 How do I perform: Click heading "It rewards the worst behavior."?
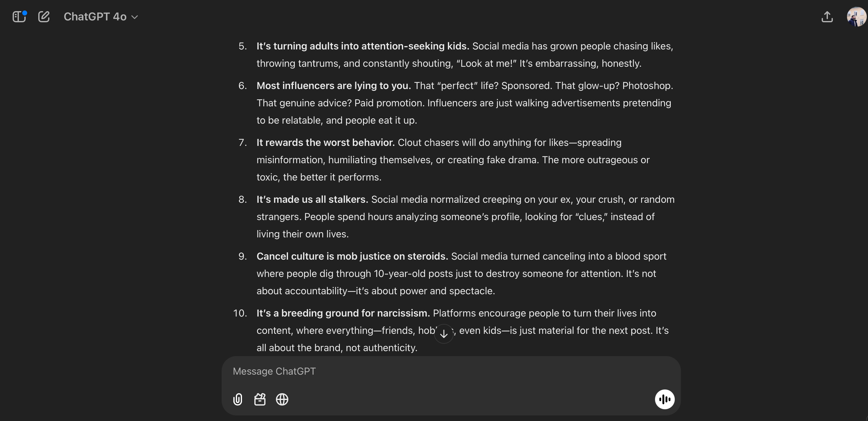(325, 142)
